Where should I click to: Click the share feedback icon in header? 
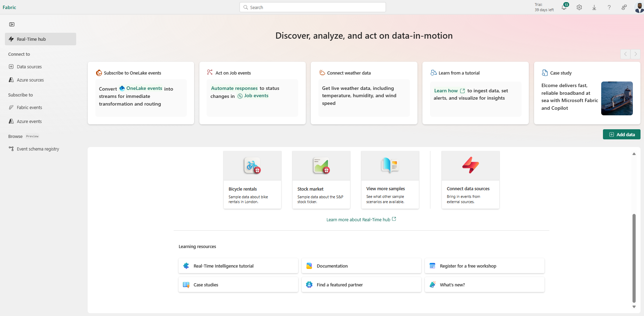point(624,7)
